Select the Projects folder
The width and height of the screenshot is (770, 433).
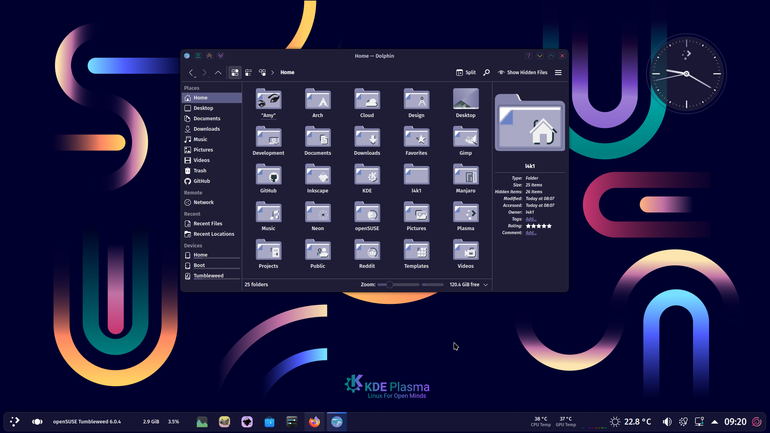[x=268, y=254]
